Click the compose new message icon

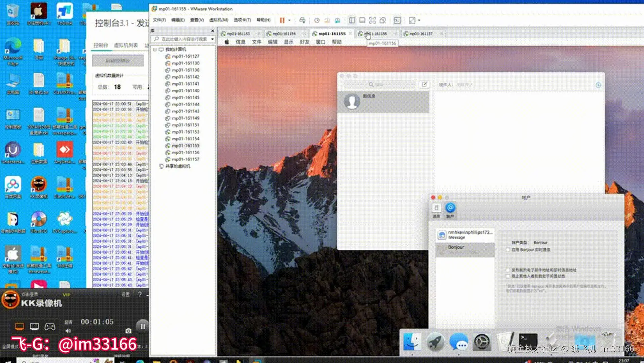coord(424,85)
